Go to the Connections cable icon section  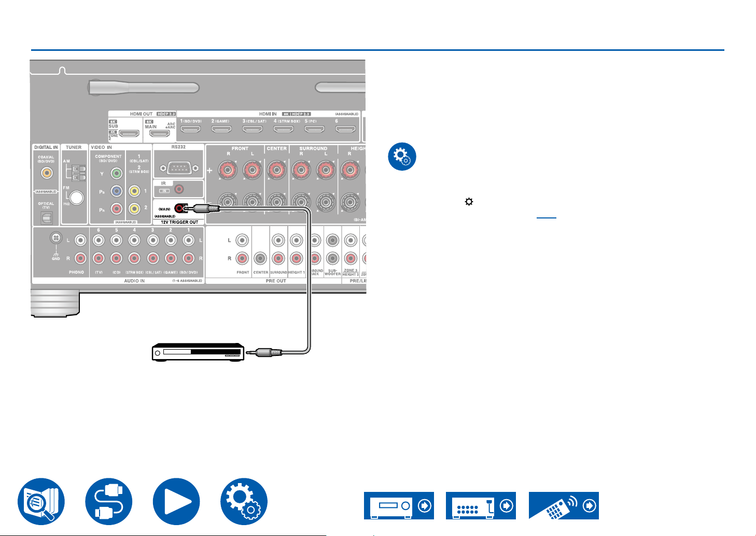coord(109,501)
